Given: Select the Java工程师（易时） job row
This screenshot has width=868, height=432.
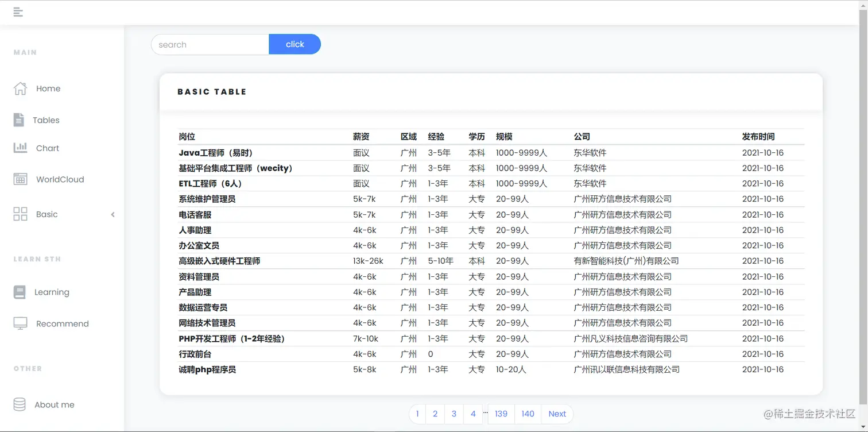Looking at the screenshot, I should click(491, 153).
